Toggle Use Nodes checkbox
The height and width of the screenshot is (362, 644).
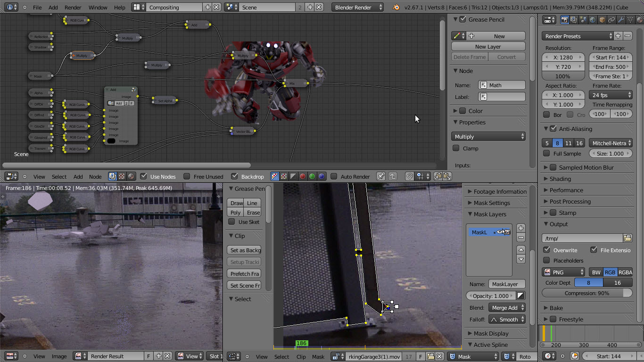[x=144, y=176]
